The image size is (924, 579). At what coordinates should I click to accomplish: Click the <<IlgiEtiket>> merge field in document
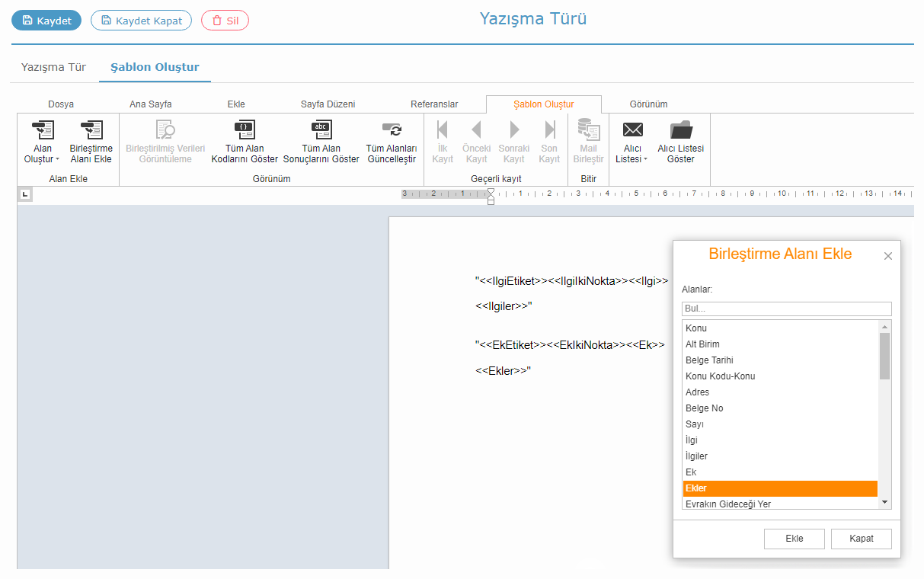click(515, 281)
